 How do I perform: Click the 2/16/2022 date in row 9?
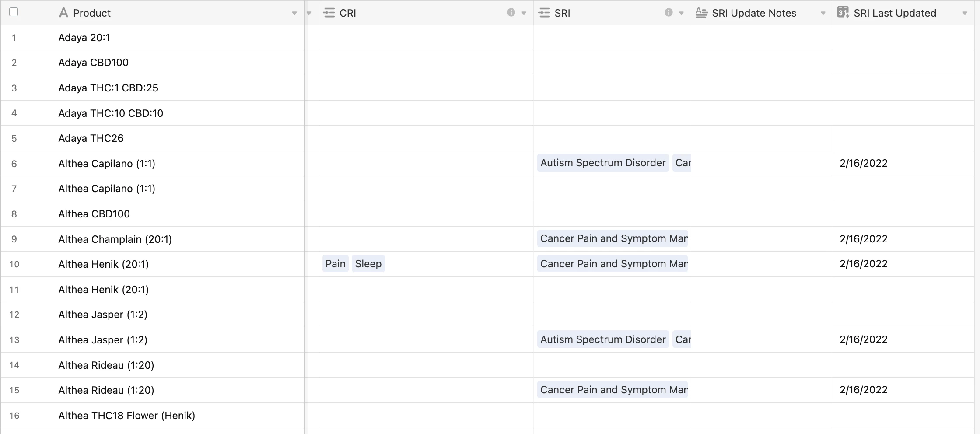click(864, 239)
